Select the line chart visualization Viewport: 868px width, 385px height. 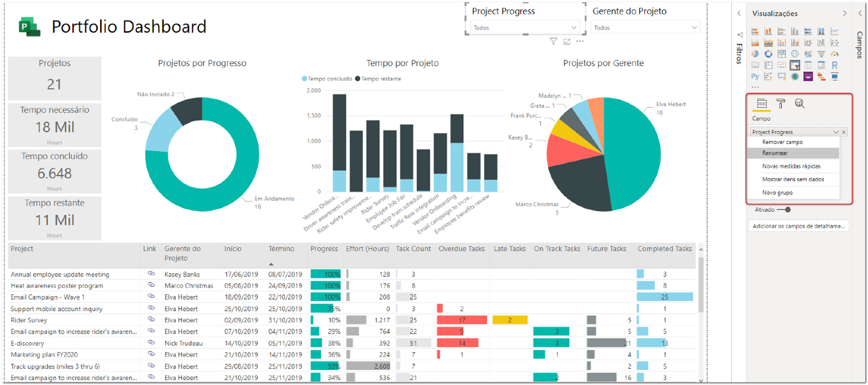[835, 31]
